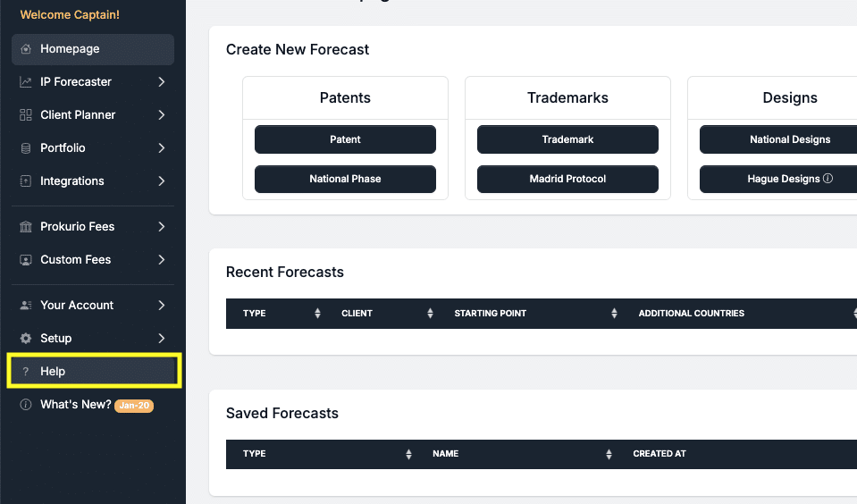The image size is (857, 504).
Task: Click the Prokurio Fees bank icon
Action: click(26, 227)
